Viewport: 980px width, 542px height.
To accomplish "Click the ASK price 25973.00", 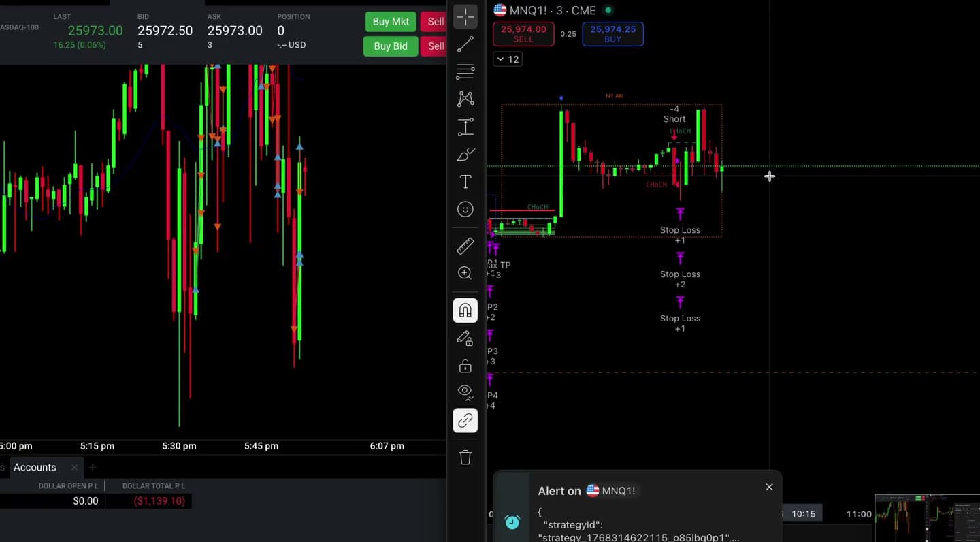I will point(235,31).
